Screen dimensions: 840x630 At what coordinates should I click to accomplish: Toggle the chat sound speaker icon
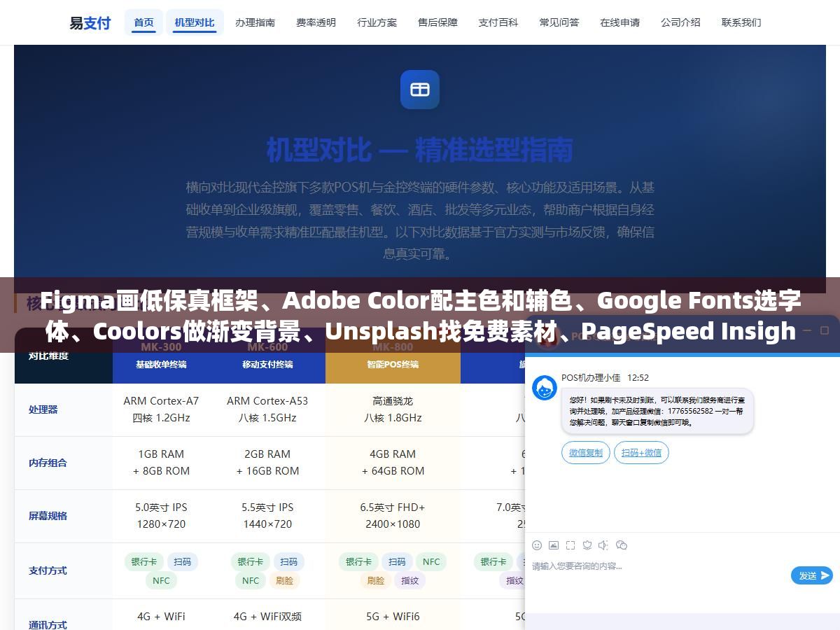coord(603,545)
